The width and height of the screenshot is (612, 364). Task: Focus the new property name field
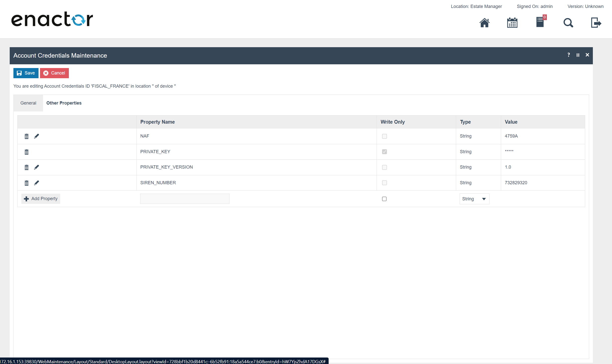(x=184, y=199)
